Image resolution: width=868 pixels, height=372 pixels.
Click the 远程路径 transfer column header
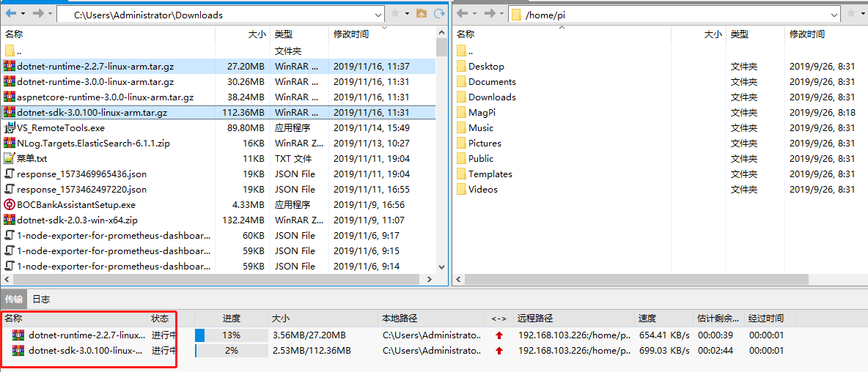point(573,319)
